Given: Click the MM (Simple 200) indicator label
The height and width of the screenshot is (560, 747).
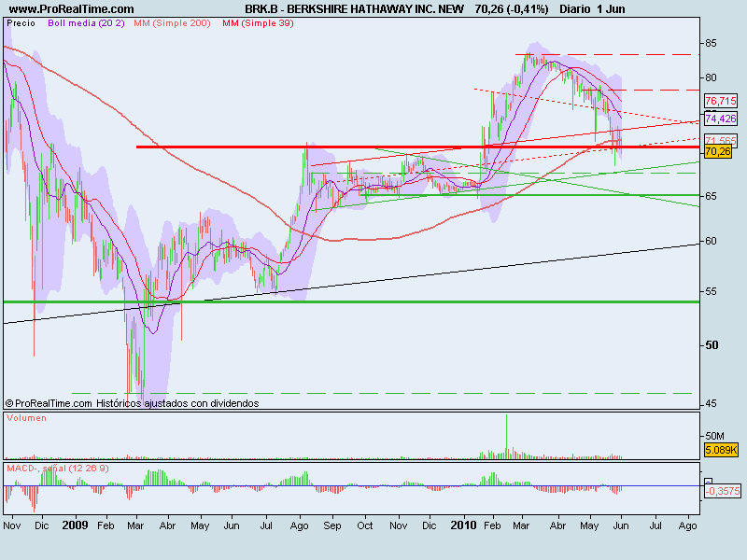Looking at the screenshot, I should (x=172, y=22).
